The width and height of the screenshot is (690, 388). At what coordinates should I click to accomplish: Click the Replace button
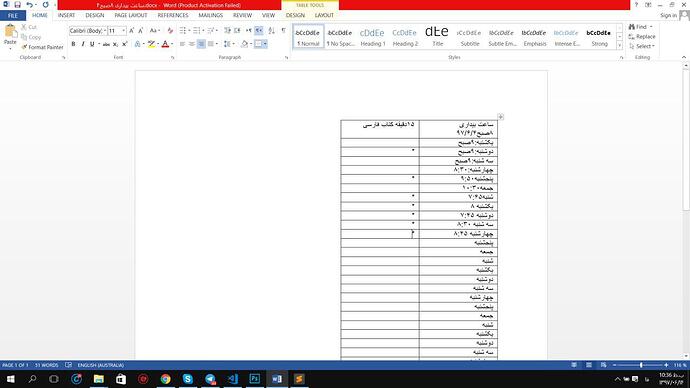642,37
